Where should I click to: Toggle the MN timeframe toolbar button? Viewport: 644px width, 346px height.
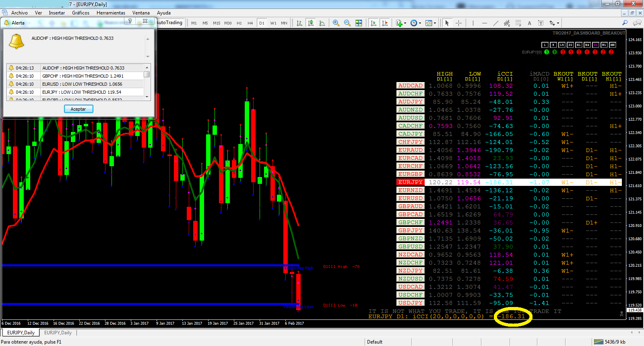click(x=284, y=23)
